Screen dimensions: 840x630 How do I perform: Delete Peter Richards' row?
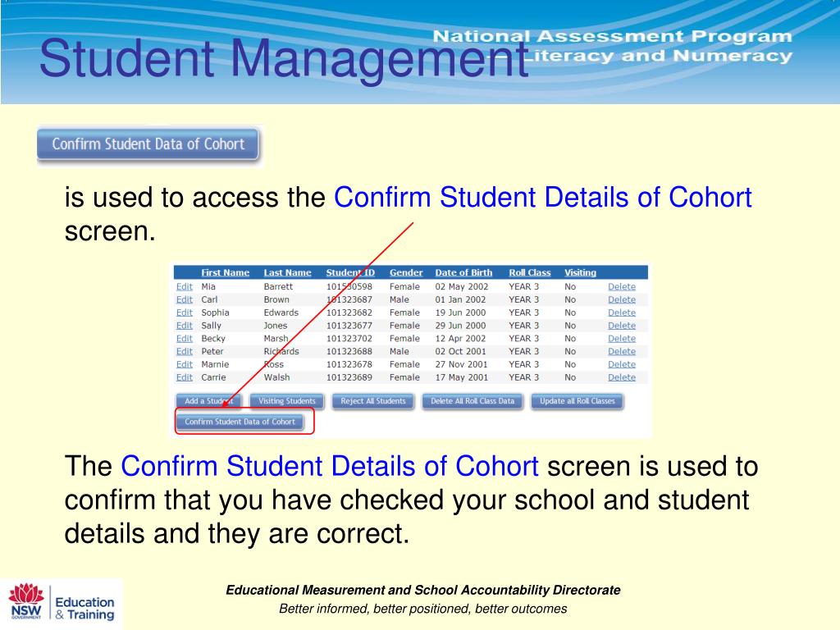pos(622,351)
